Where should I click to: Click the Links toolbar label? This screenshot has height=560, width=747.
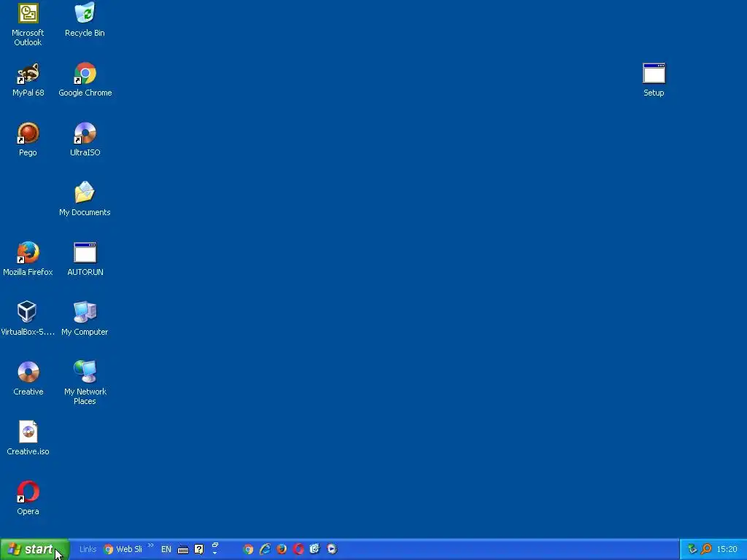(x=88, y=549)
